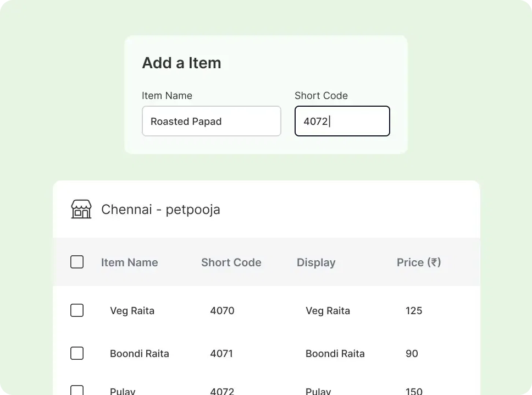Enable the checkbox on the Pulav row

(x=77, y=391)
